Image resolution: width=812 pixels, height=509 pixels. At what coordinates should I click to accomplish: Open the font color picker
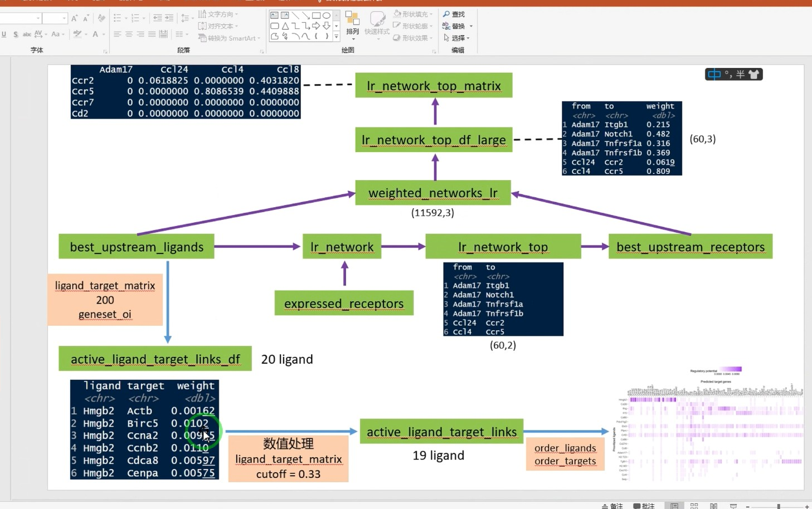click(x=98, y=34)
